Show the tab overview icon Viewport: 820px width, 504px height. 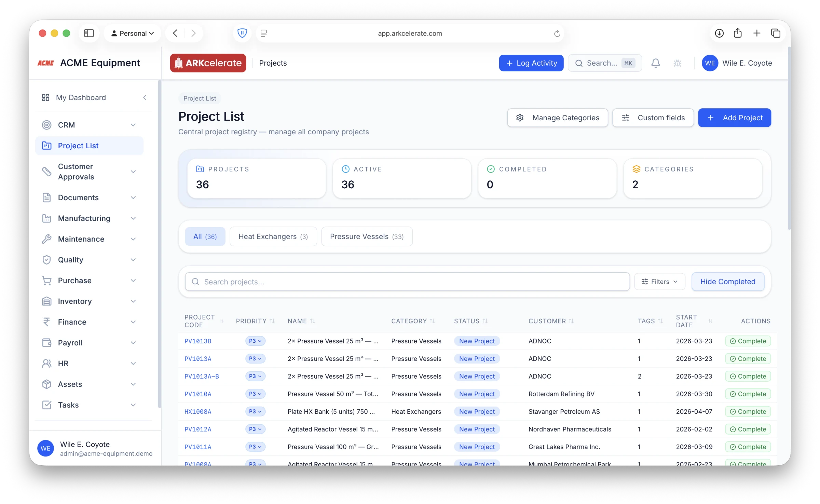(x=776, y=33)
